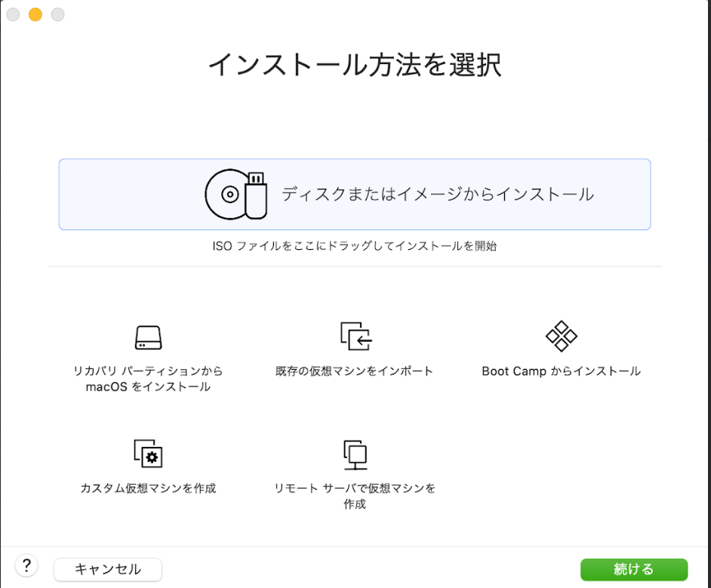Choose リカバリ パーティションから macOS をインストール label
711x588 pixels.
click(148, 379)
